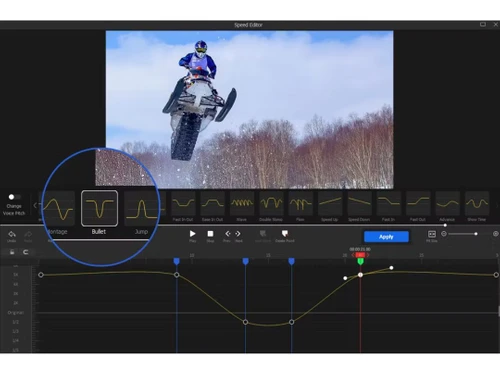Maximize the Speed Editor window

(483, 25)
